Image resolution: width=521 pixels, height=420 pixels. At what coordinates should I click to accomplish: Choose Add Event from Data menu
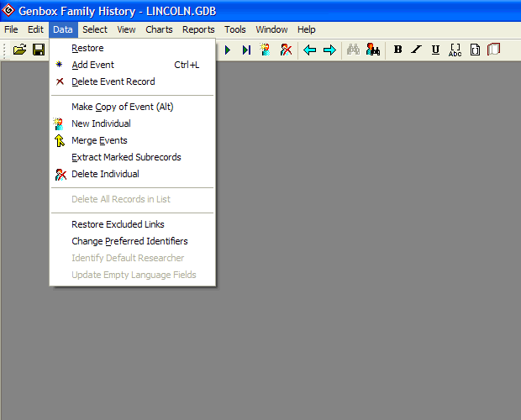(92, 65)
